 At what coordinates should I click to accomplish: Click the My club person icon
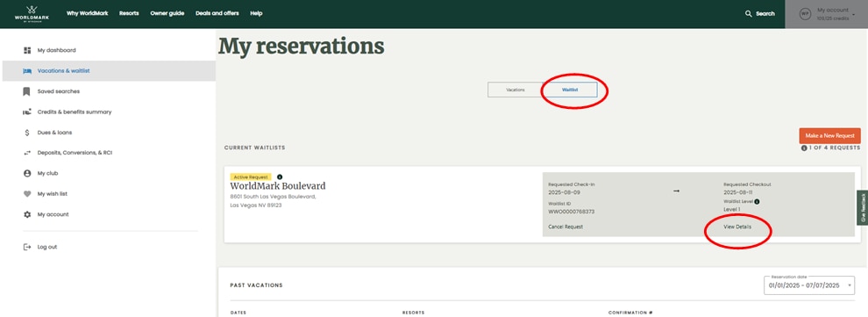[x=27, y=174]
